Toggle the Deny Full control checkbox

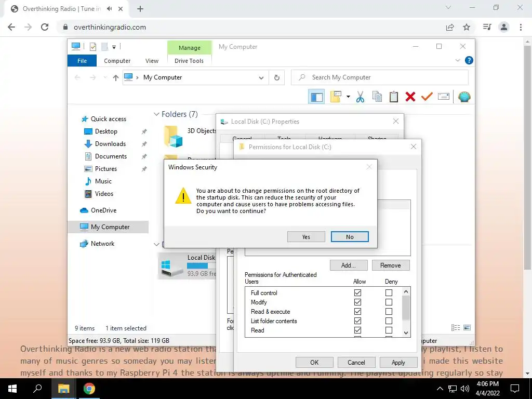click(x=389, y=292)
